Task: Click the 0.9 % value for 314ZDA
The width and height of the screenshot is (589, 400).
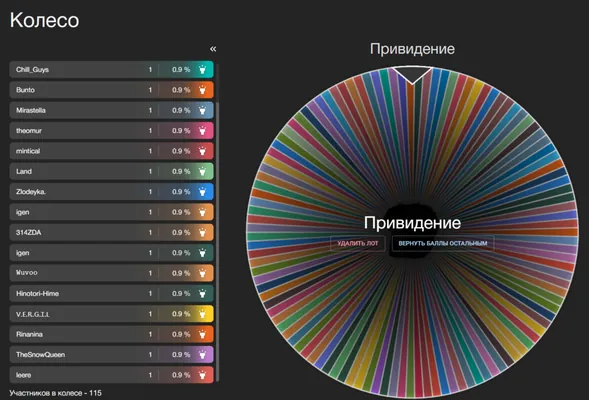Action: click(x=181, y=232)
